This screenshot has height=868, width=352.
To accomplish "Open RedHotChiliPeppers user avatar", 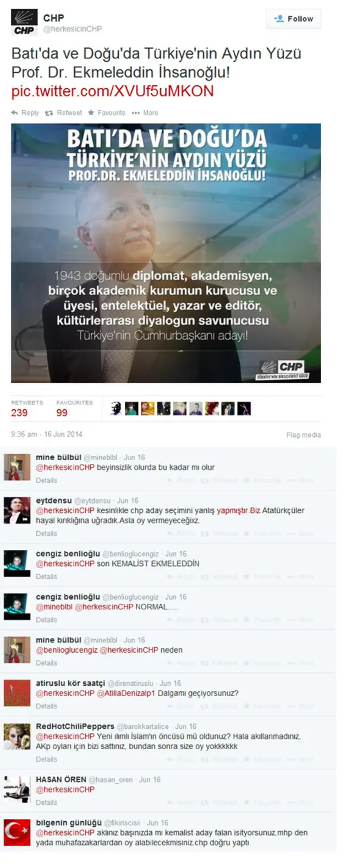I will (x=17, y=736).
